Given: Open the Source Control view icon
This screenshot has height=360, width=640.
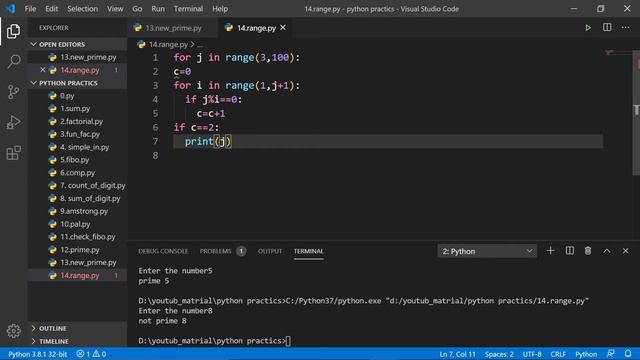Looking at the screenshot, I should (x=13, y=91).
